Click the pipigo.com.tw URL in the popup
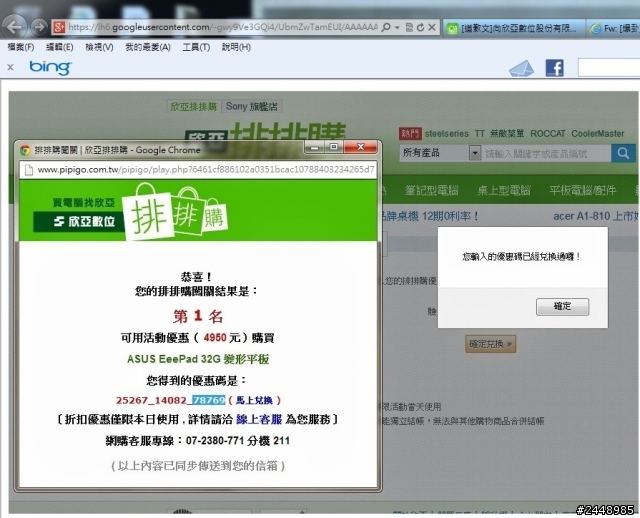 (x=206, y=170)
